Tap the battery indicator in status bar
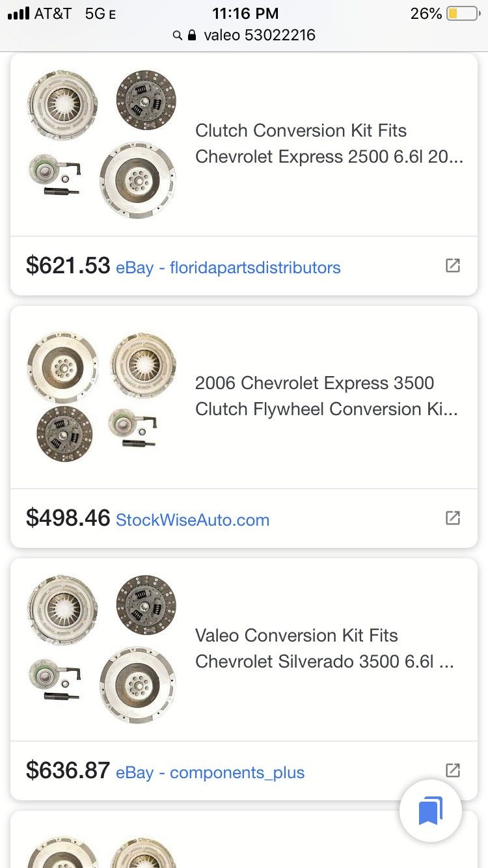The width and height of the screenshot is (488, 868). 461,14
